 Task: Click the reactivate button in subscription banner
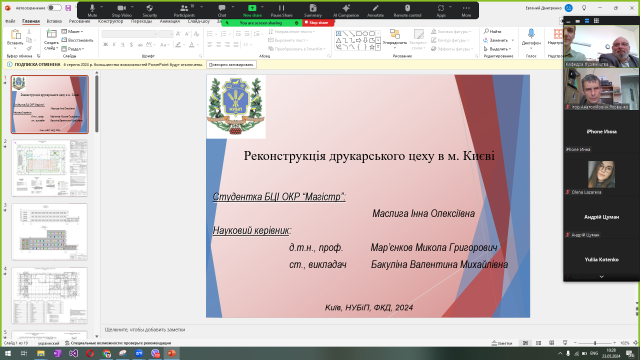tap(231, 64)
